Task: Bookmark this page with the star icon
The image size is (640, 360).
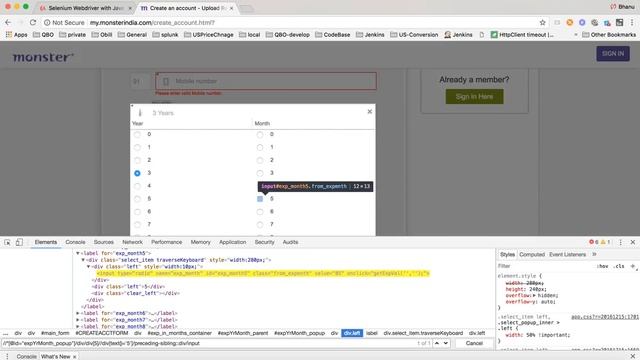Action: pyautogui.click(x=542, y=22)
